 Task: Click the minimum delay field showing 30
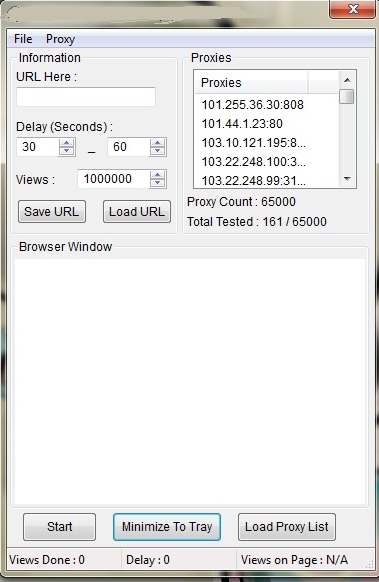pyautogui.click(x=37, y=147)
